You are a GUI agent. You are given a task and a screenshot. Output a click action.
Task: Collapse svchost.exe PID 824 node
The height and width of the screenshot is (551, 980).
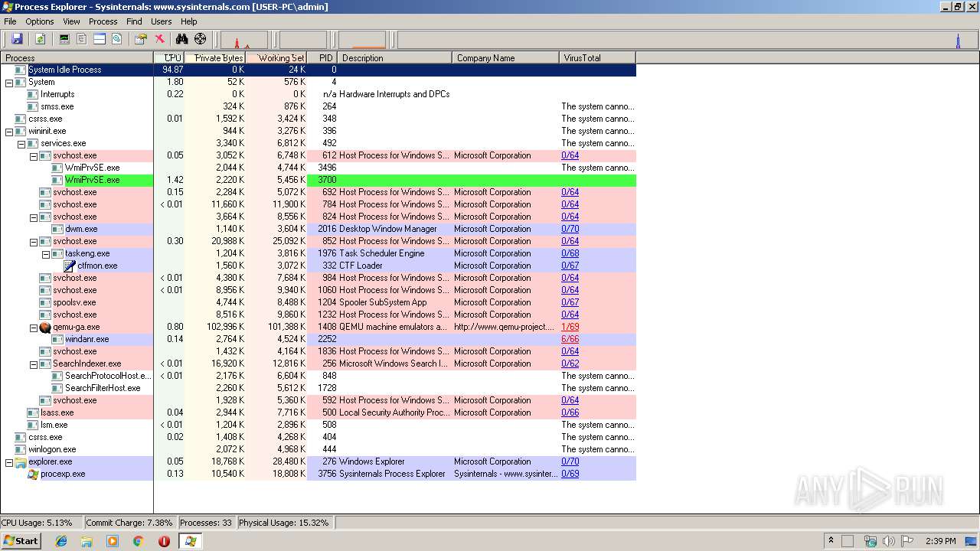point(34,217)
